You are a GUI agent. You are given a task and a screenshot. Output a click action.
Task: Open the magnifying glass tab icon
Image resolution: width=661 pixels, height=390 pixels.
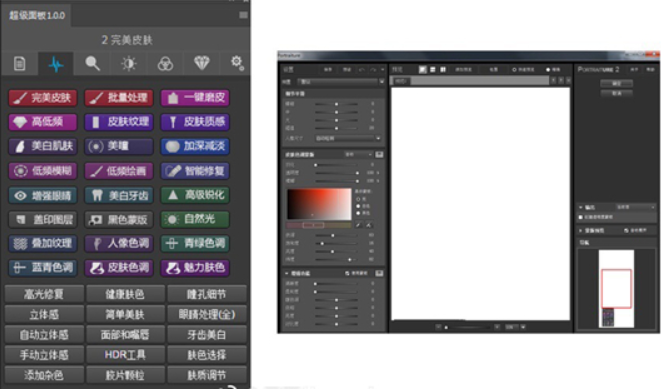[x=92, y=64]
